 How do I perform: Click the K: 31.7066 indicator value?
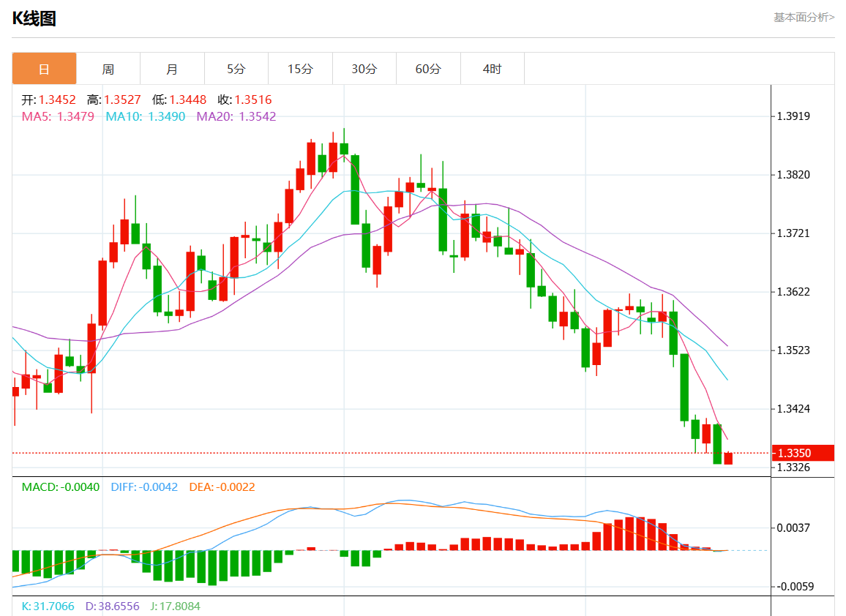pos(48,606)
